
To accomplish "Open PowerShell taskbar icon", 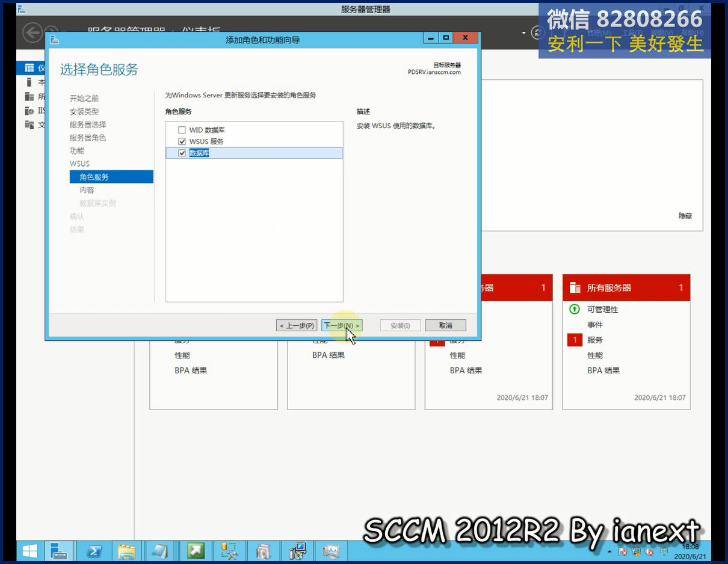I will 94,550.
